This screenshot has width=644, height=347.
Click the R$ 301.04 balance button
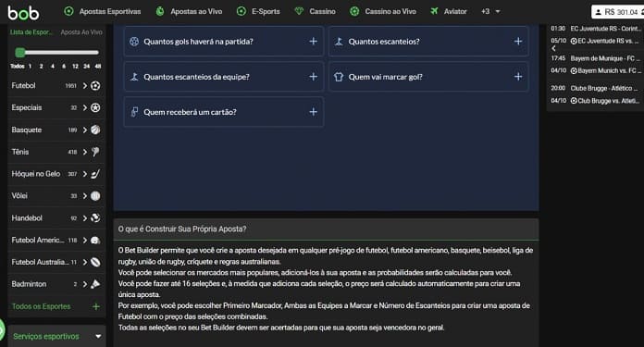pos(617,12)
